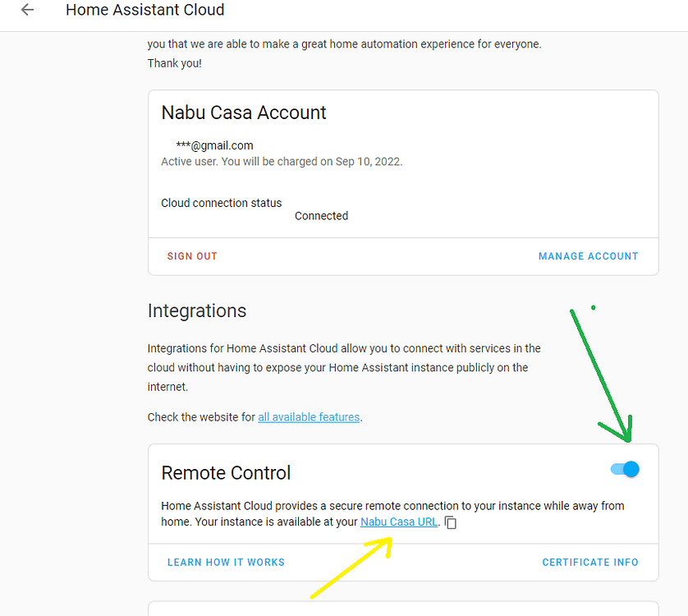Show Certificate Info for Remote Control
This screenshot has height=616, width=688.
[x=589, y=562]
